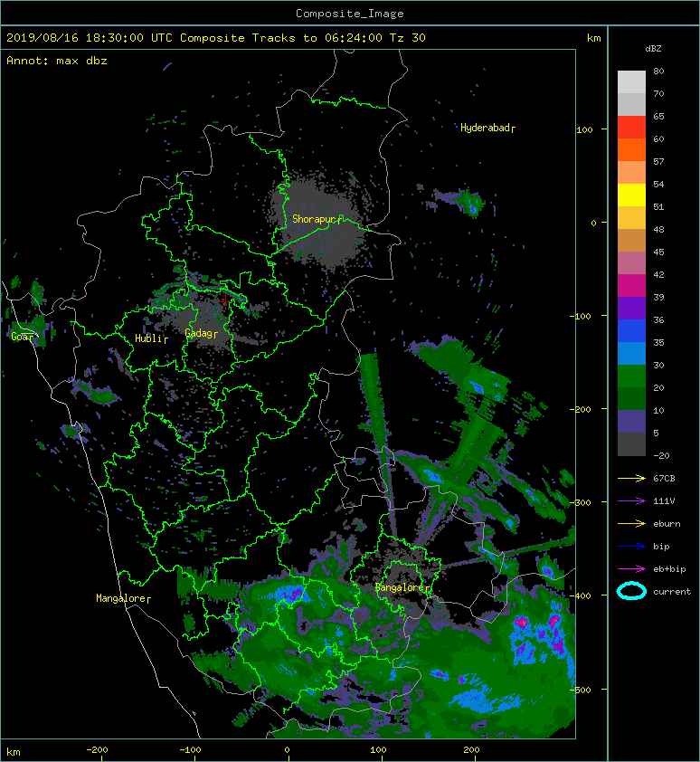Select the dark gray -20–5 dBZ swatch
This screenshot has width=700, height=762.
tap(631, 443)
